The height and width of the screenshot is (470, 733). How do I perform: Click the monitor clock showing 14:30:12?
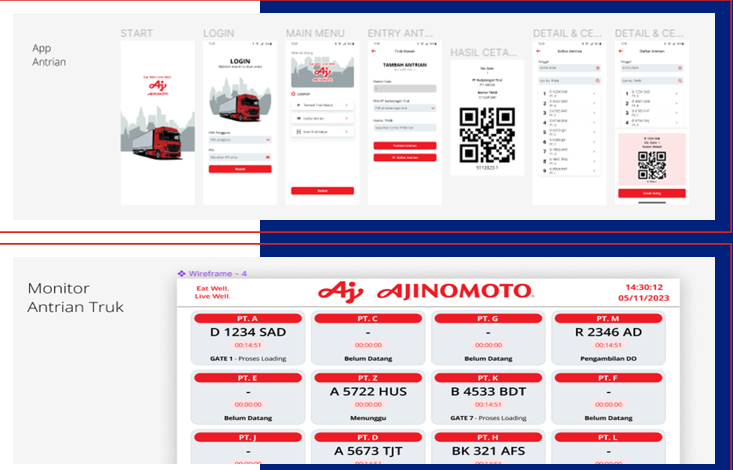[x=644, y=287]
